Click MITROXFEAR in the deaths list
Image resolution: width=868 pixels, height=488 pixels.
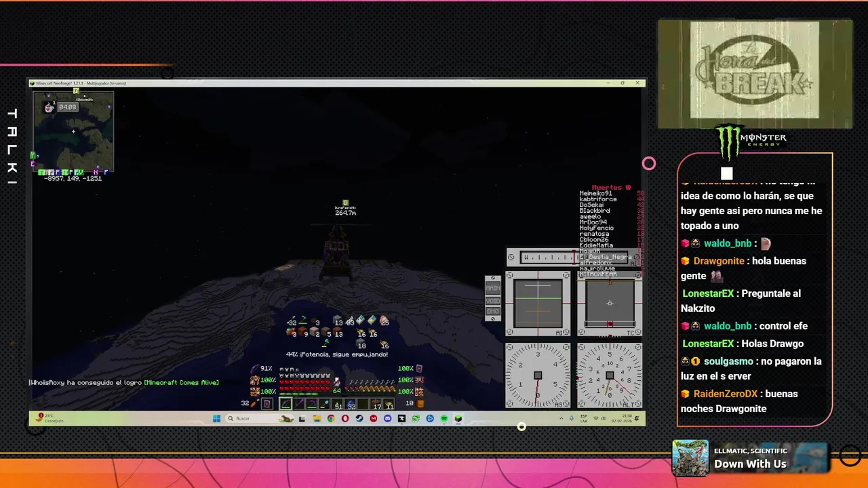coord(598,274)
